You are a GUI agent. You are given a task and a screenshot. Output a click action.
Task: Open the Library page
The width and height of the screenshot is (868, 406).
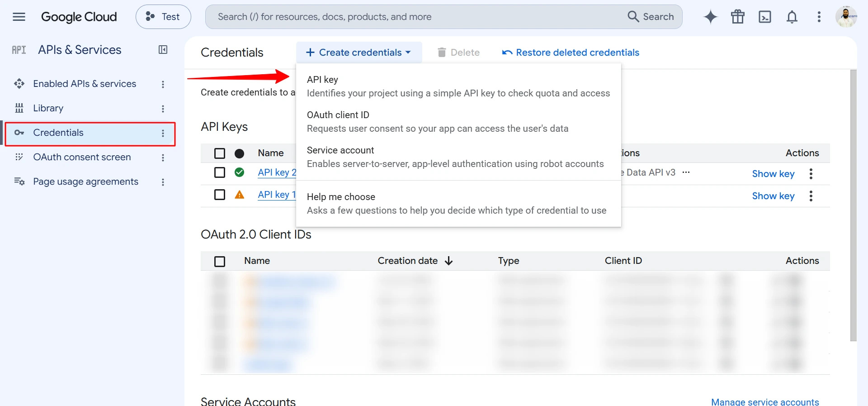tap(48, 108)
